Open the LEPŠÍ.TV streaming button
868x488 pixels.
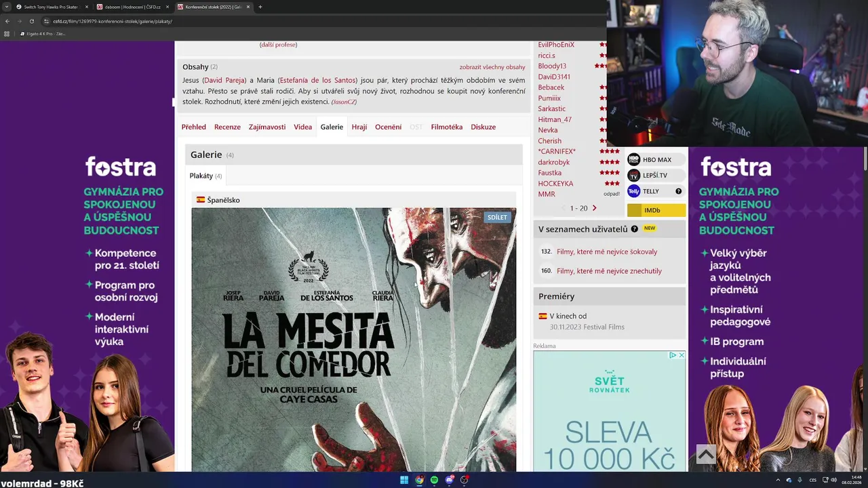[x=655, y=176]
